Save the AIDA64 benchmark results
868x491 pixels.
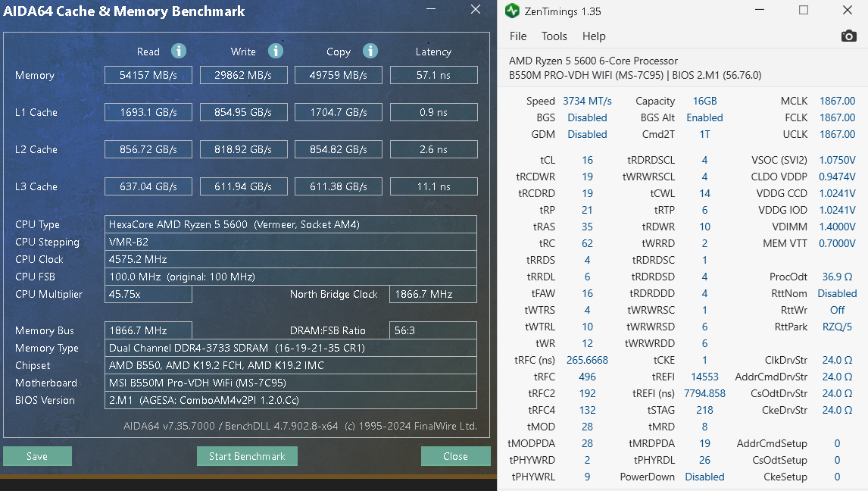(37, 456)
